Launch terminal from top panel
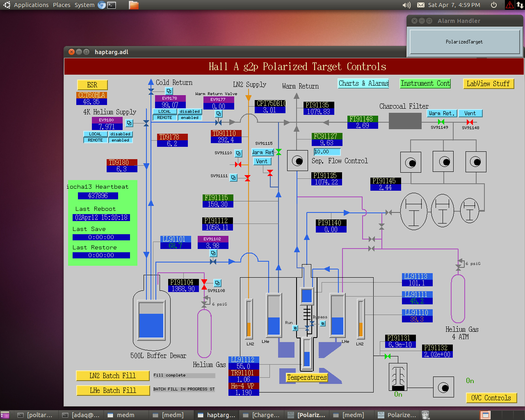This screenshot has height=420, width=525. tap(112, 5)
